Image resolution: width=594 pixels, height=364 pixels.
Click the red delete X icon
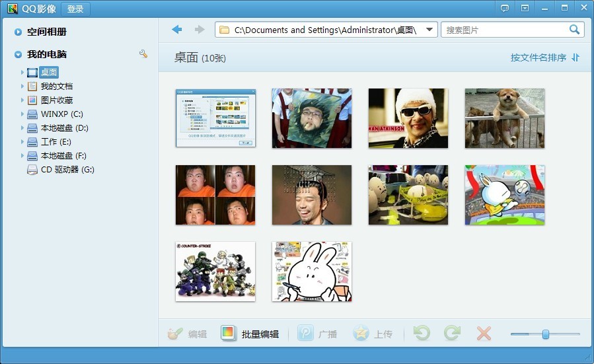tap(484, 334)
